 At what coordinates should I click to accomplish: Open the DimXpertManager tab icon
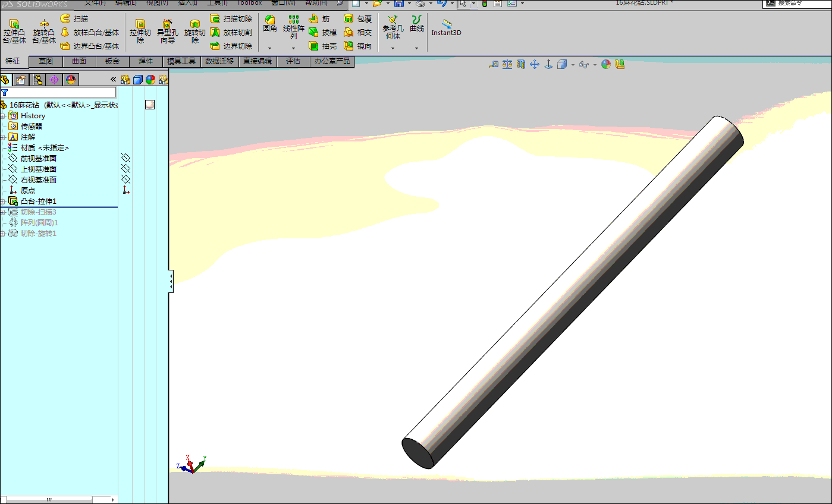coord(54,80)
